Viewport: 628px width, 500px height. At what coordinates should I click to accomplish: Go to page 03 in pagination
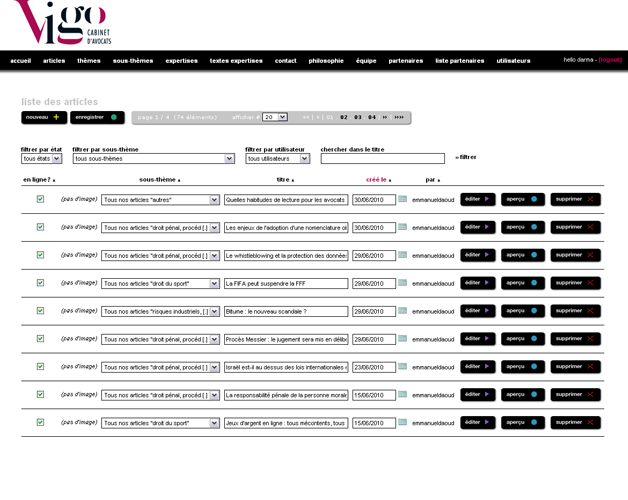[358, 117]
